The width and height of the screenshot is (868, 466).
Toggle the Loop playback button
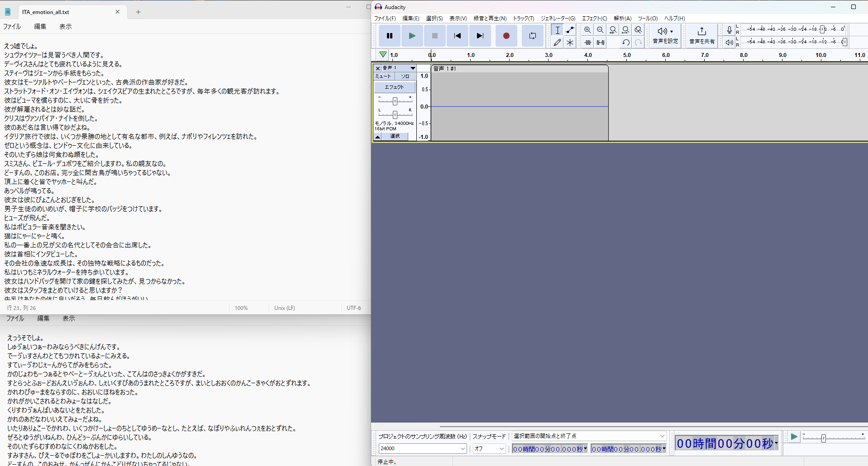coord(533,36)
